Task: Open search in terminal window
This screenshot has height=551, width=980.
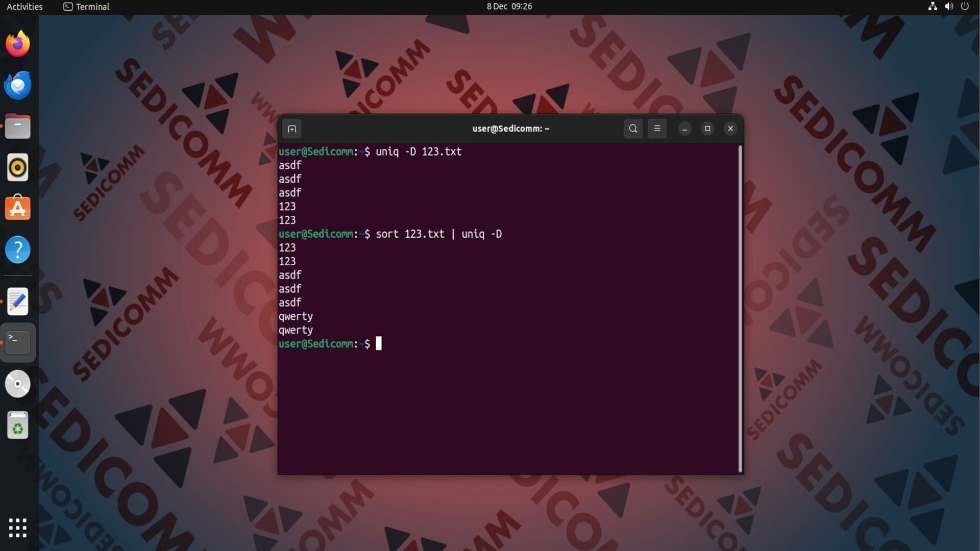Action: pos(633,129)
